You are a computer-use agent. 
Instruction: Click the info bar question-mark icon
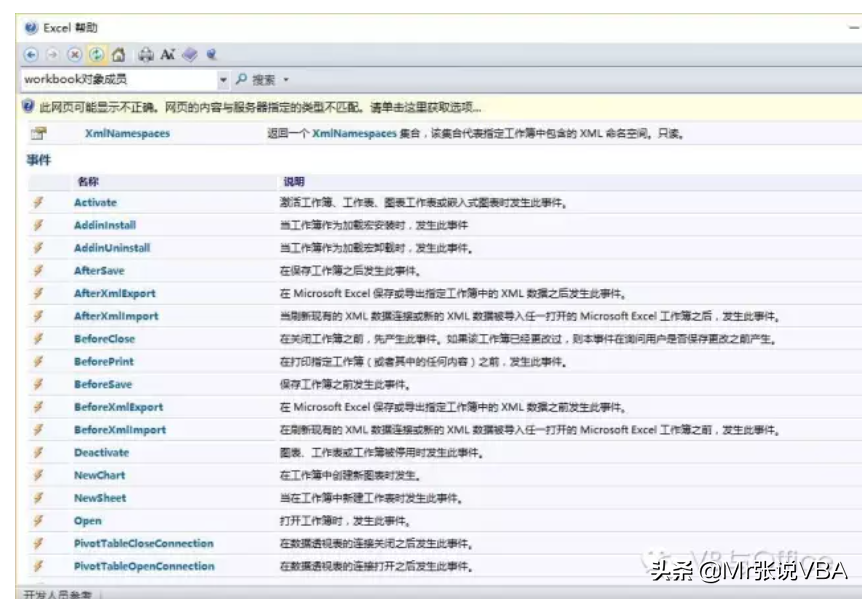click(28, 106)
